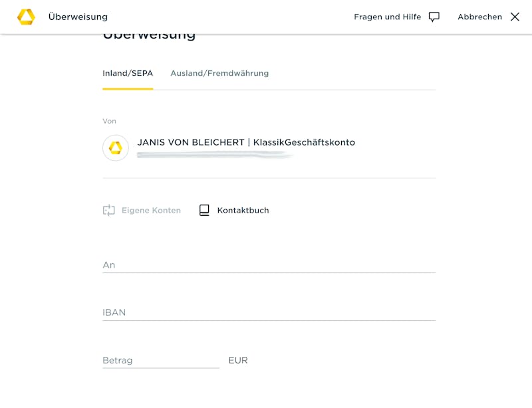Click the X icon to cancel the transfer

click(x=515, y=17)
